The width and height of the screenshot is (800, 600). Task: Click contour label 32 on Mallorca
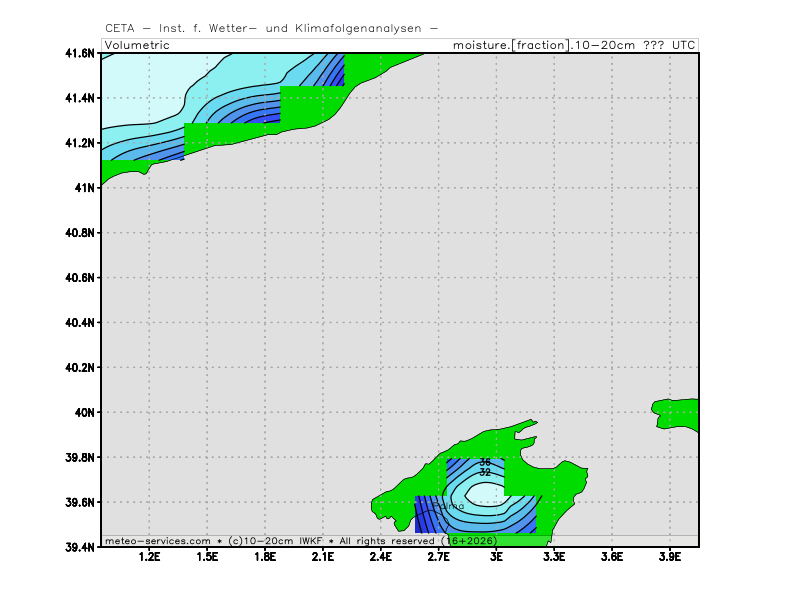pos(485,472)
